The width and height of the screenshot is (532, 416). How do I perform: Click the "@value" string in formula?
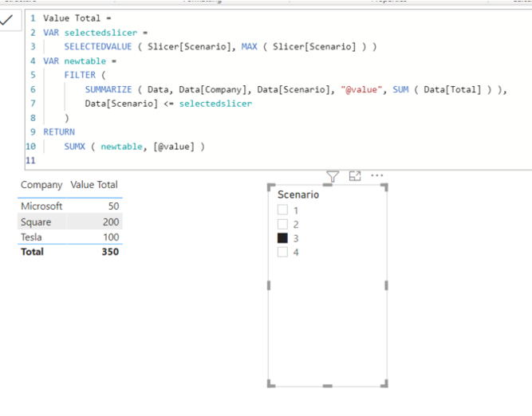click(361, 89)
